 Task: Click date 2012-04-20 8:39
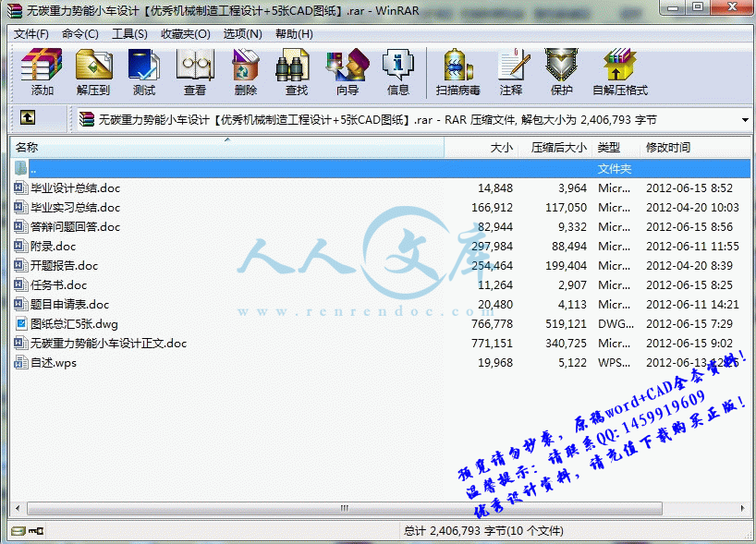click(x=689, y=265)
